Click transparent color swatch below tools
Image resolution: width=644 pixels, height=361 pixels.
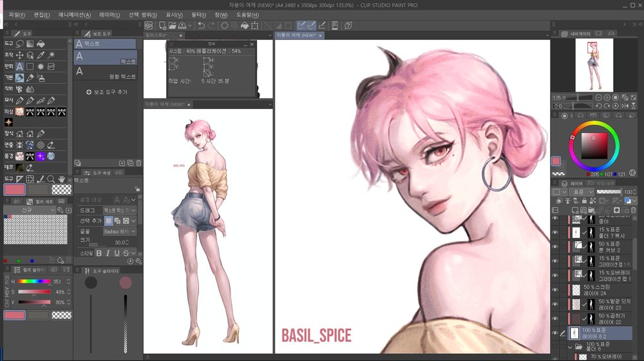(62, 190)
